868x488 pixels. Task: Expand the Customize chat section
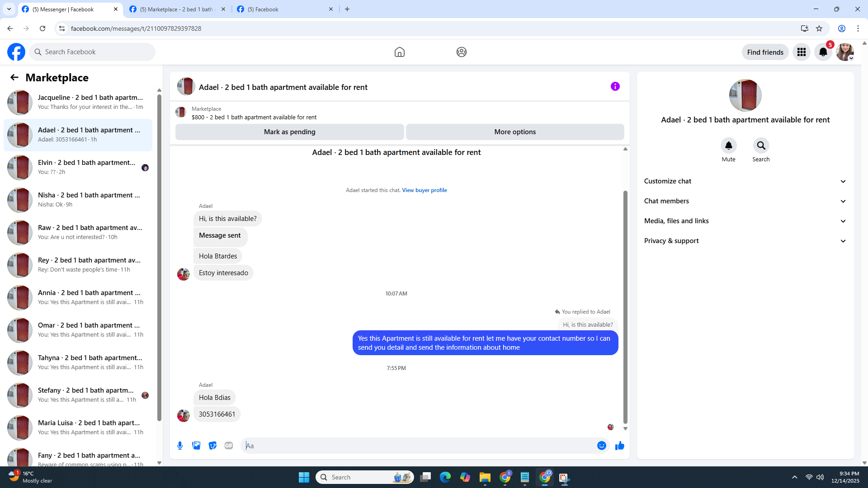point(745,181)
